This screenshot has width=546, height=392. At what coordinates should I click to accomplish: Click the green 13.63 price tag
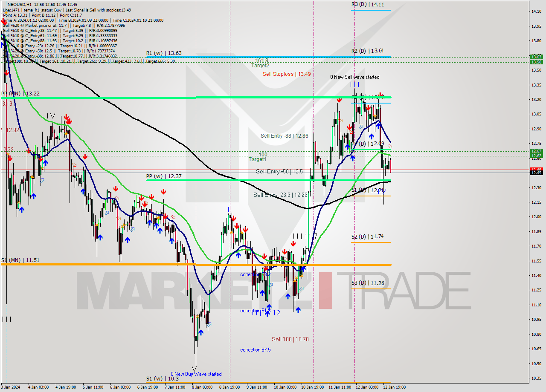(x=536, y=57)
